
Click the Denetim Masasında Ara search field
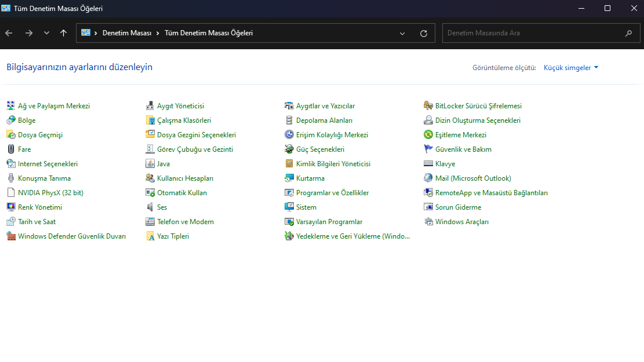[533, 34]
